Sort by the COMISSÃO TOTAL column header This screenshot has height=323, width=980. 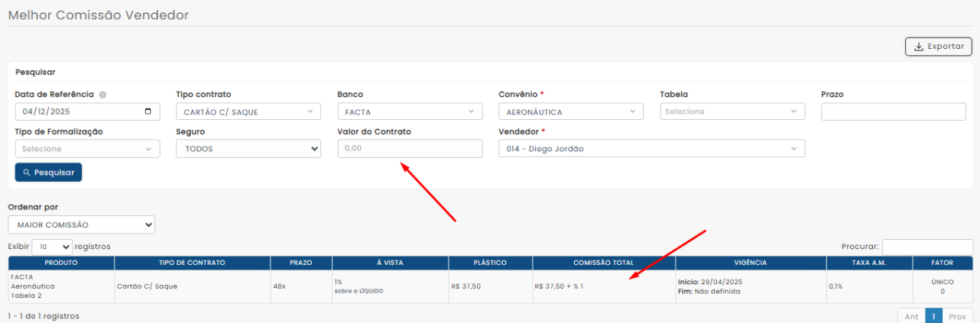click(x=603, y=263)
